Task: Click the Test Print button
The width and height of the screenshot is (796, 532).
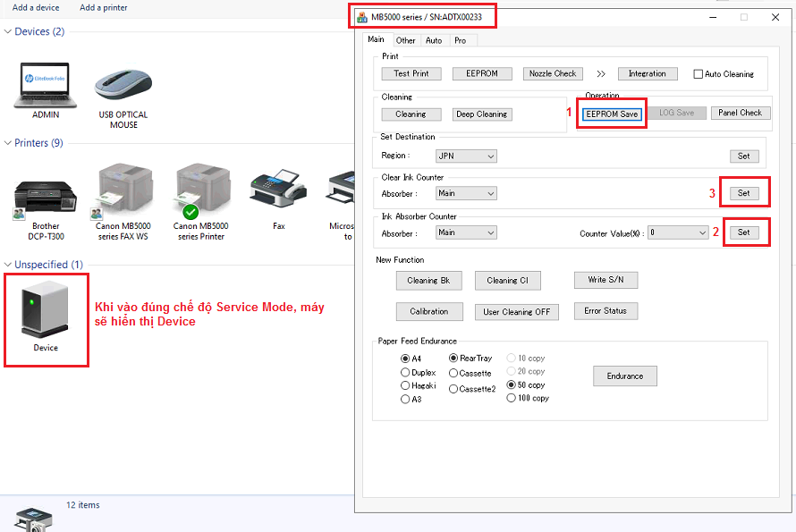Action: pyautogui.click(x=411, y=73)
